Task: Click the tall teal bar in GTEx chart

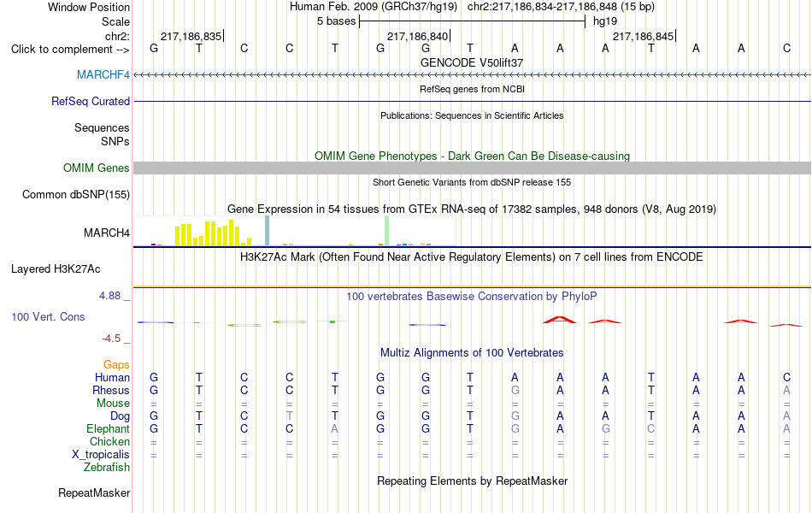Action: 267,231
